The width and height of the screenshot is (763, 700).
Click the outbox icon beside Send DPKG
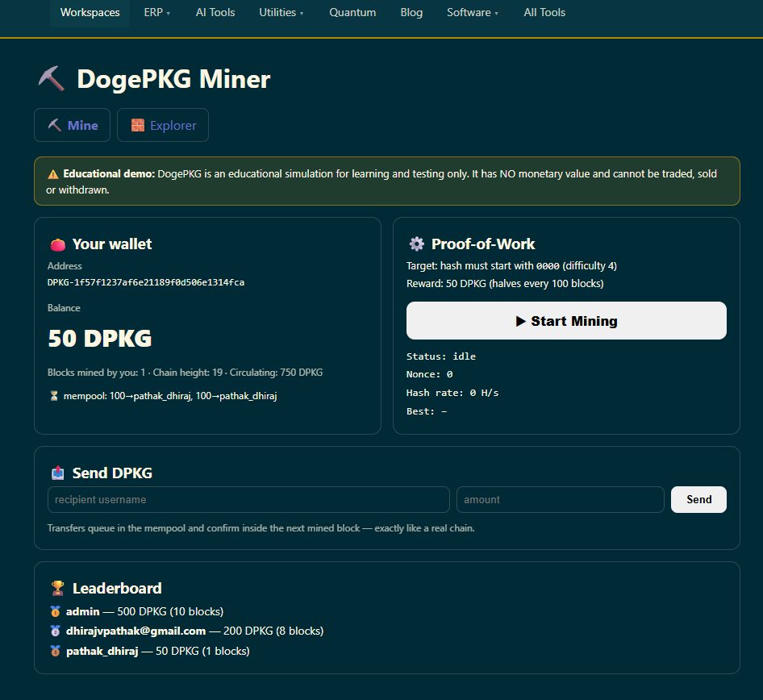(x=58, y=473)
